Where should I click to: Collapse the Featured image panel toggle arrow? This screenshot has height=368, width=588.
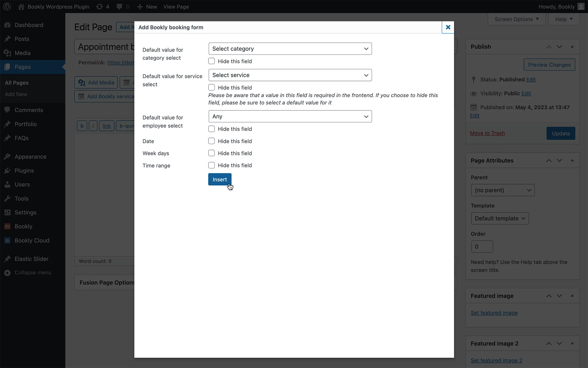point(572,296)
